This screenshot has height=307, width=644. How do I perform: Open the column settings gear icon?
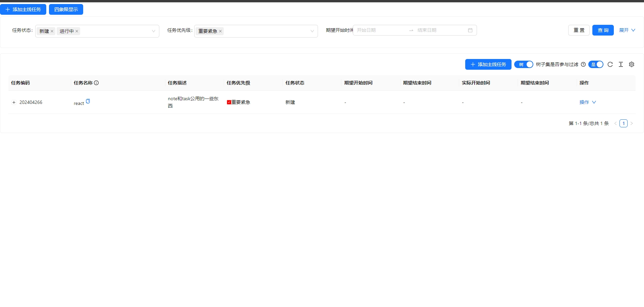pyautogui.click(x=632, y=64)
